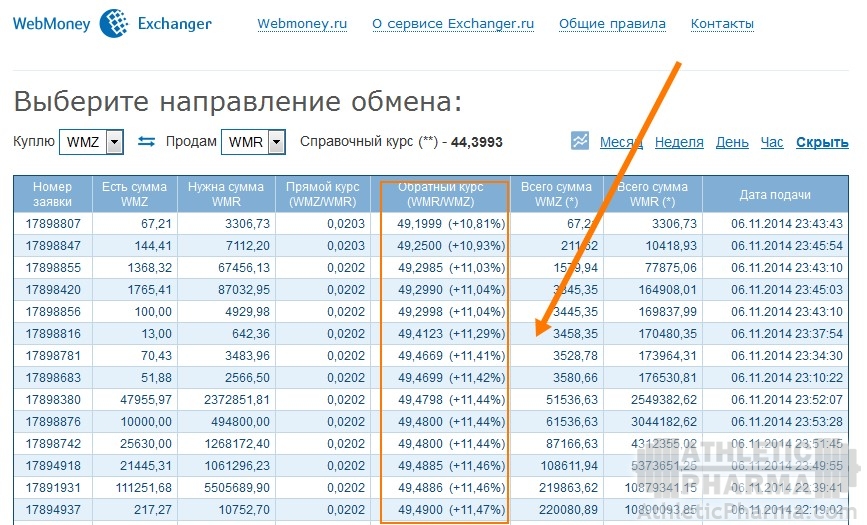
Task: Show chart for Час period
Action: click(x=771, y=142)
